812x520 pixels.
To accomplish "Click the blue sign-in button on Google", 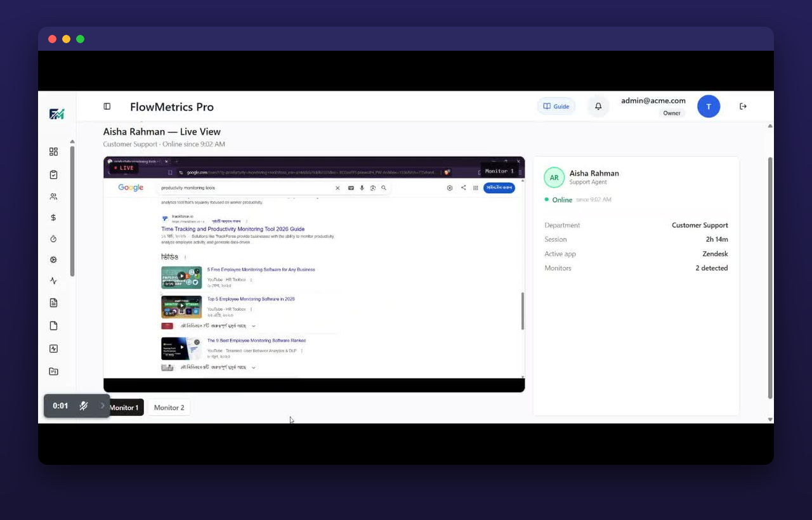I will pos(499,188).
